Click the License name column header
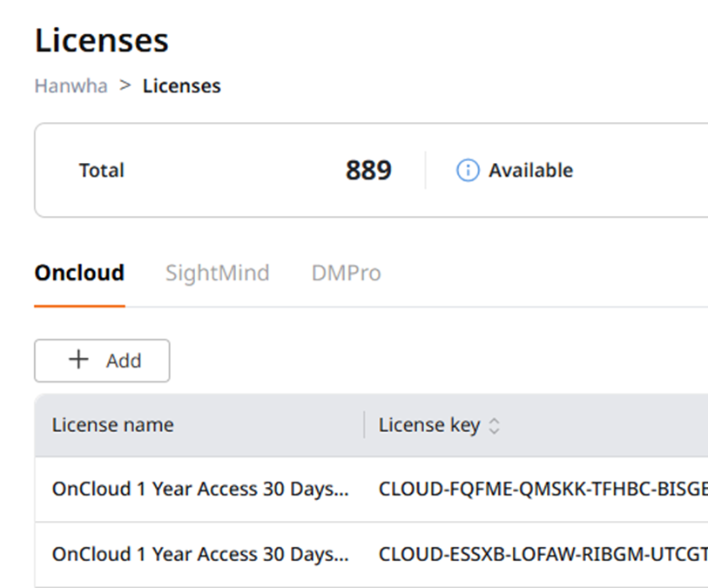The width and height of the screenshot is (708, 588). pyautogui.click(x=113, y=425)
